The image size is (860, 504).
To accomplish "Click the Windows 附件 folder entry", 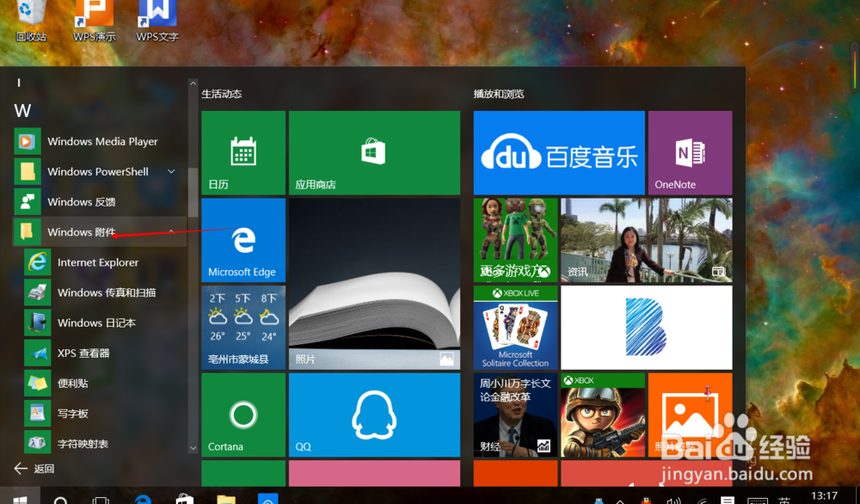I will point(99,232).
